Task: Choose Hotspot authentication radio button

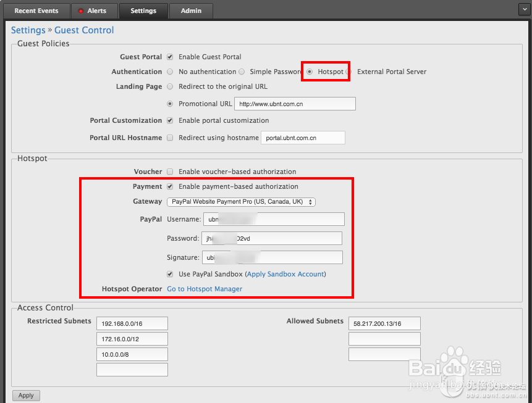Action: pyautogui.click(x=310, y=72)
